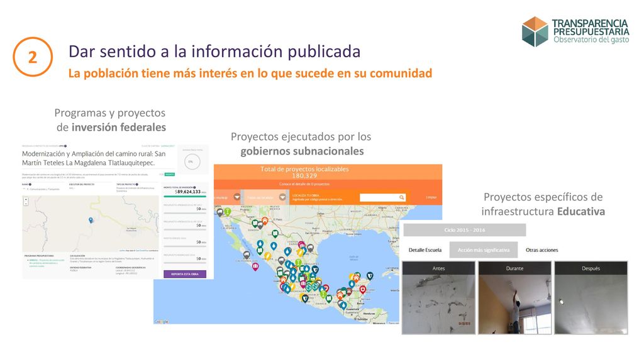
Task: Select pink marker off Baja California Sur coast
Action: (x=255, y=266)
